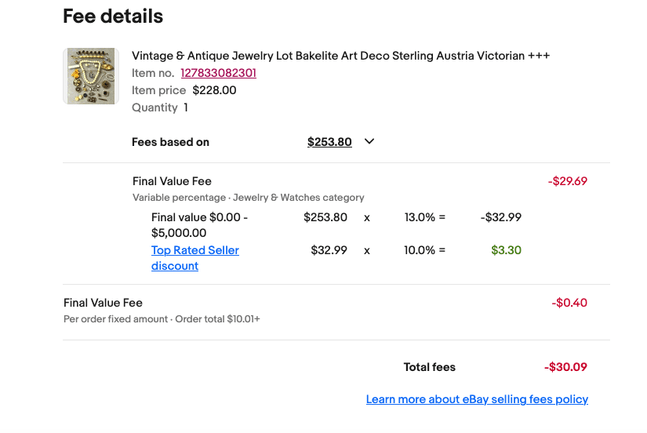Click the green $3.30 discount amount

506,250
